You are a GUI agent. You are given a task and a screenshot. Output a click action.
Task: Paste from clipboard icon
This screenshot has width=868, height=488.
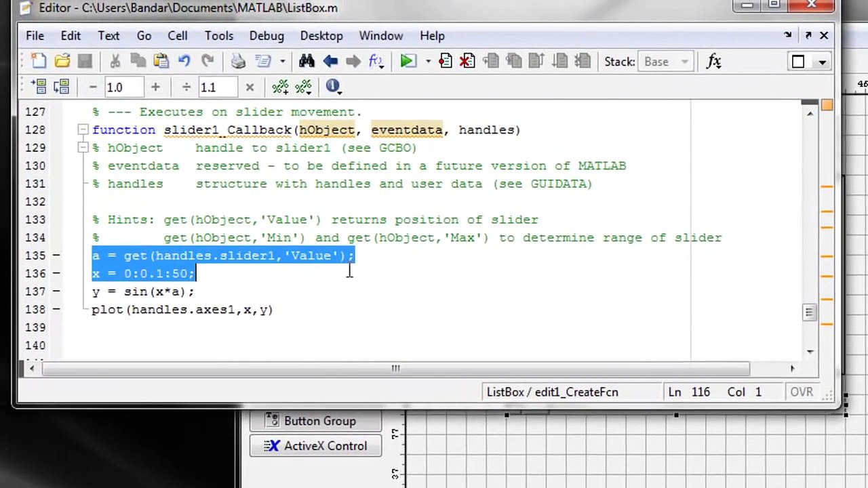[x=161, y=62]
